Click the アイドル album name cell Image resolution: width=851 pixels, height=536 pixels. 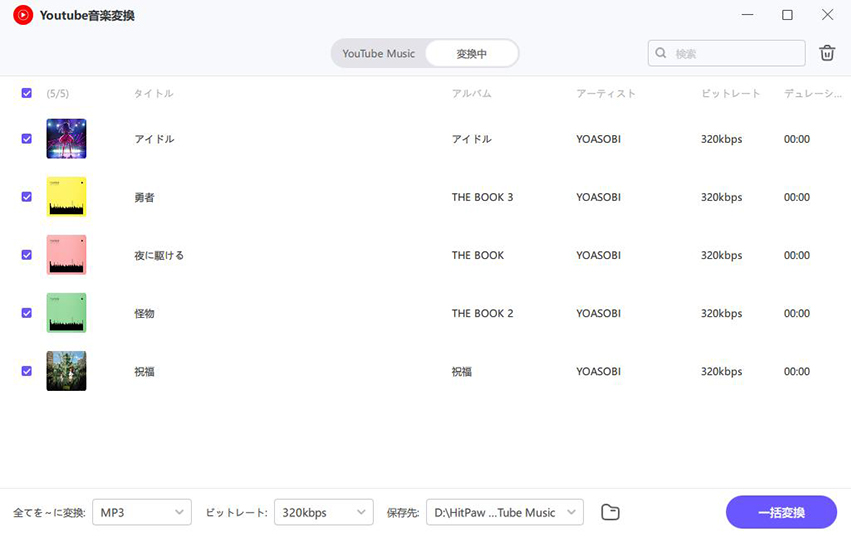click(472, 139)
